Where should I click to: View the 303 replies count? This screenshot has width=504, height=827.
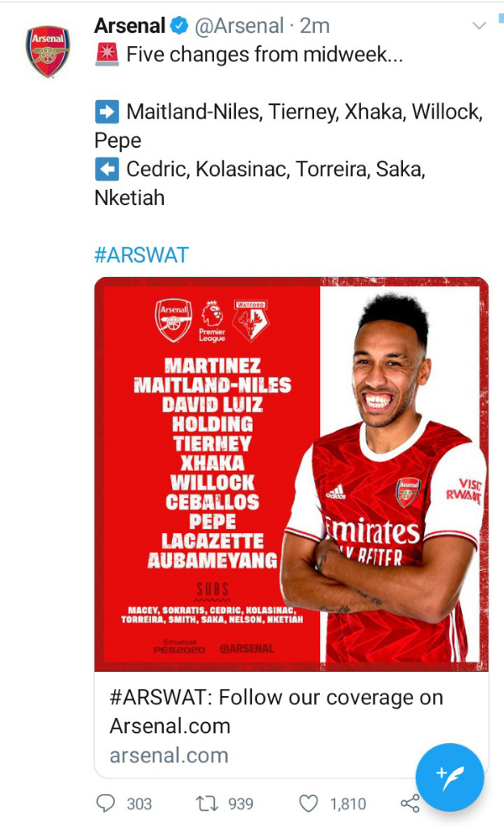coord(139,804)
